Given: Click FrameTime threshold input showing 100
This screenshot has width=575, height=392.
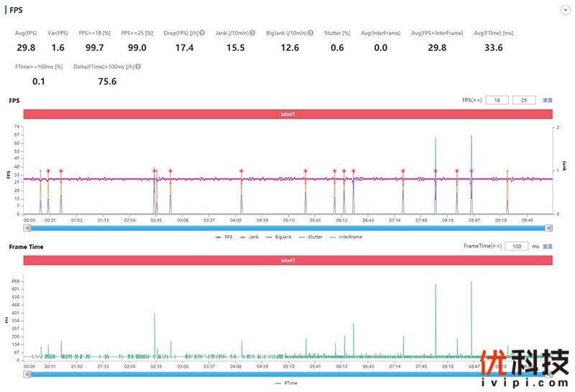Looking at the screenshot, I should pyautogui.click(x=517, y=246).
